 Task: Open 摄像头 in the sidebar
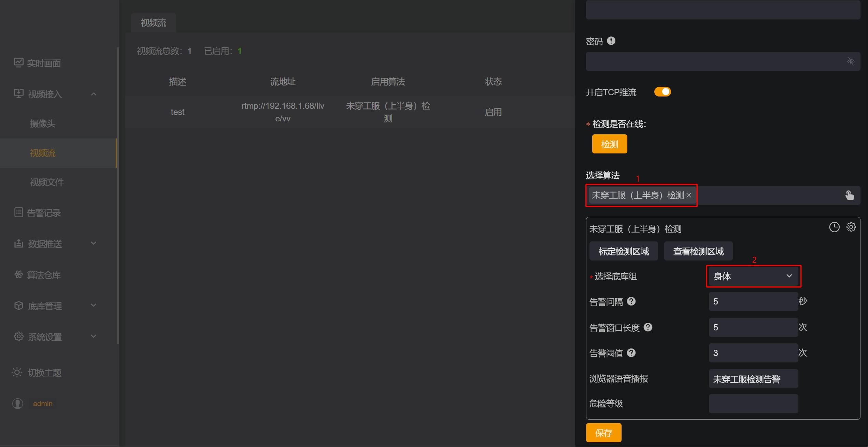point(43,123)
